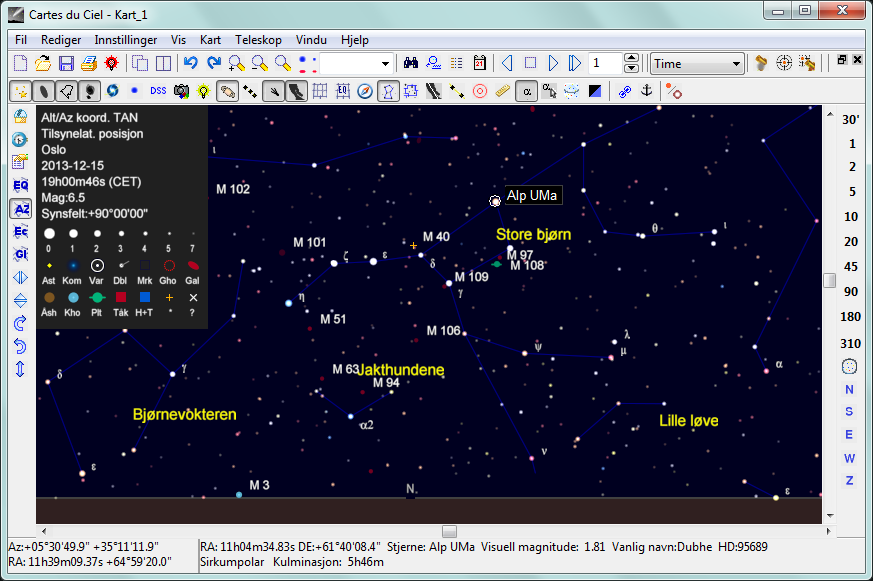Image resolution: width=873 pixels, height=581 pixels.
Task: Toggle the Alt/Az coordinate mode button
Action: tap(20, 208)
